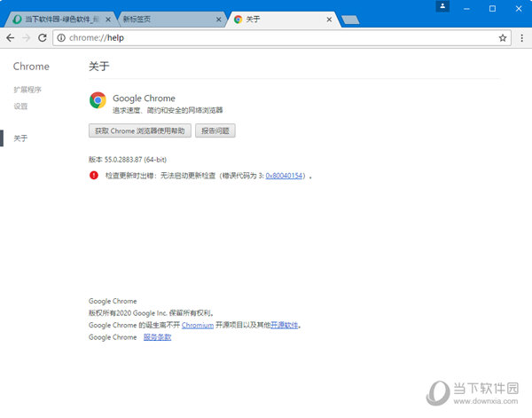Click the Google Chrome logo

pos(98,100)
